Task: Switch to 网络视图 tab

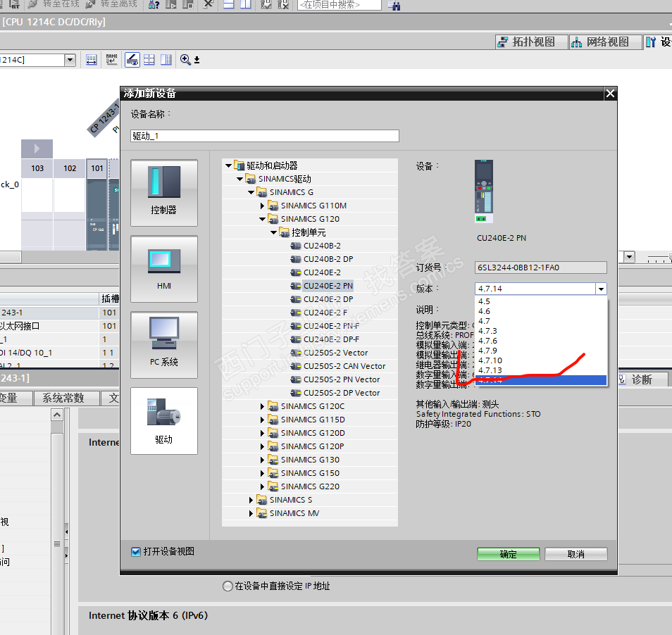Action: (605, 42)
